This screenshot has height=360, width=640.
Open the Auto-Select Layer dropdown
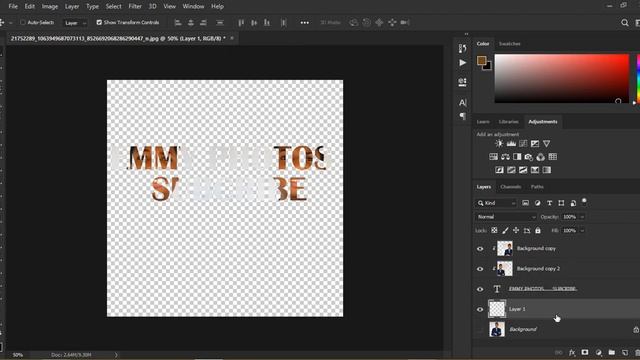[76, 23]
